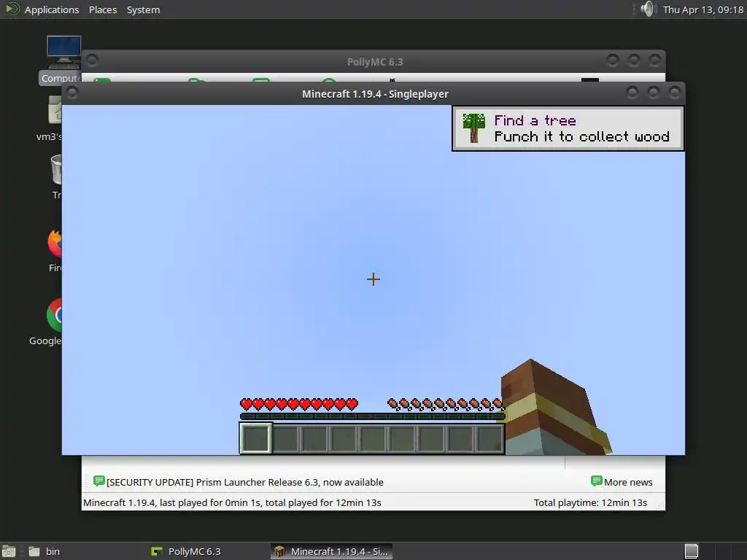Launch Google Chrome from the desktop icon
The image size is (747, 560).
pyautogui.click(x=46, y=322)
